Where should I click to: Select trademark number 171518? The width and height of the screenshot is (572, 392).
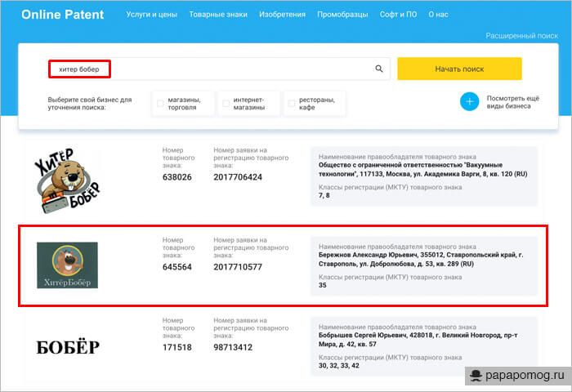177,347
